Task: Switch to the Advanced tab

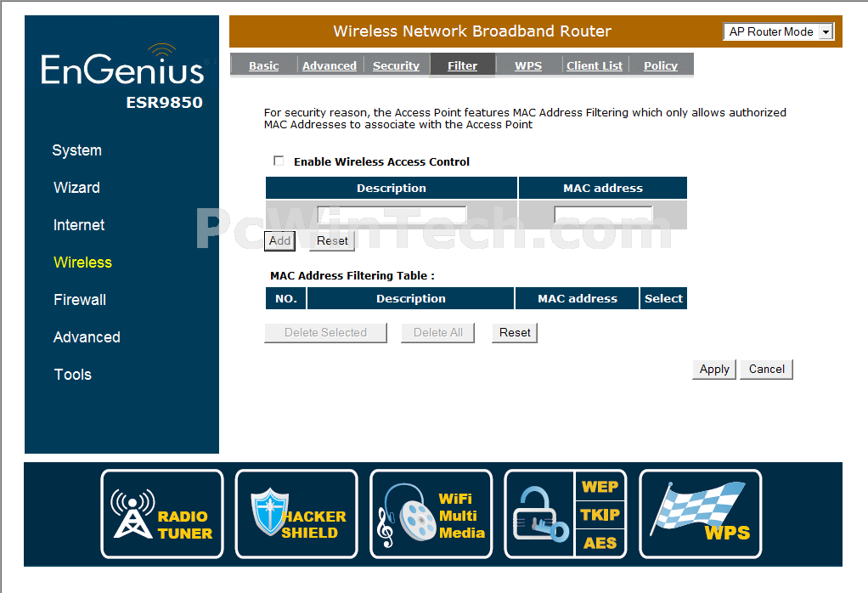Action: click(x=329, y=65)
